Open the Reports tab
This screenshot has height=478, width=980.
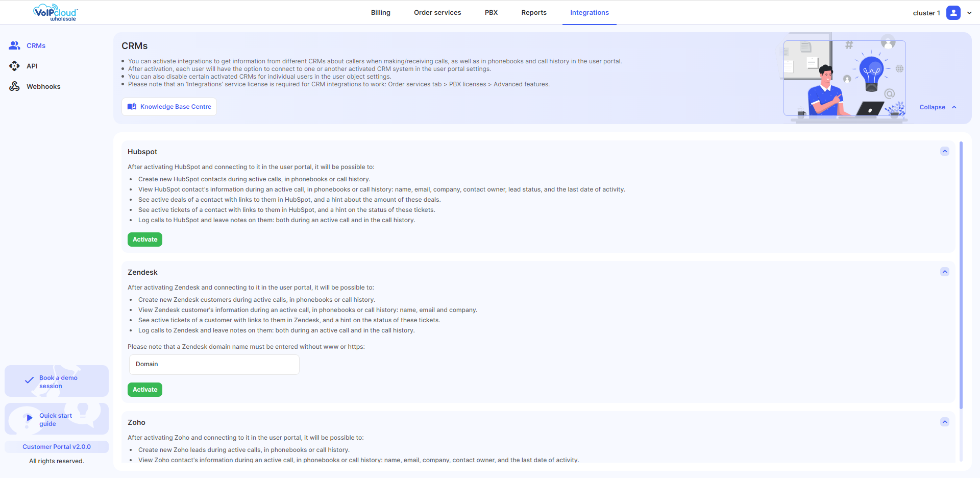[x=534, y=12]
